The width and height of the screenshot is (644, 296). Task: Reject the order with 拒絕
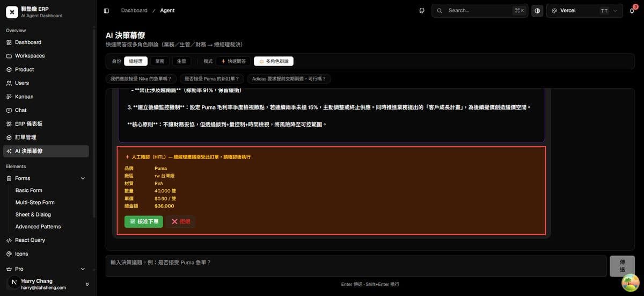point(180,221)
